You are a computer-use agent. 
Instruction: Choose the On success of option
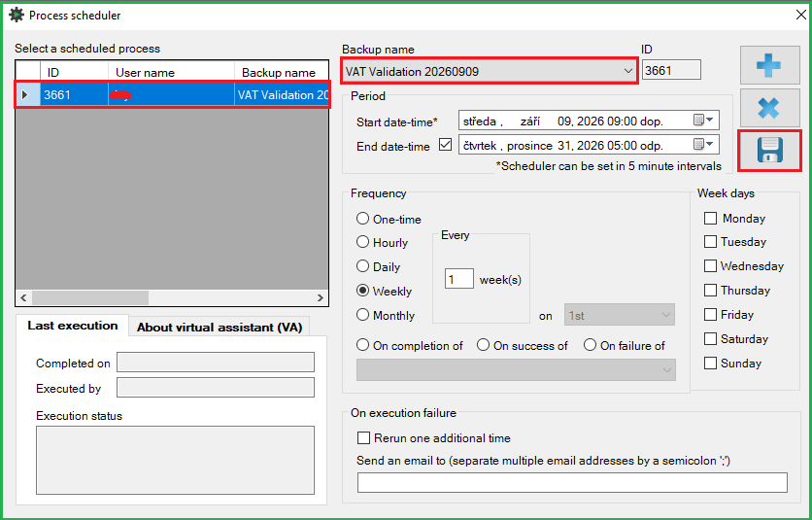pos(483,345)
